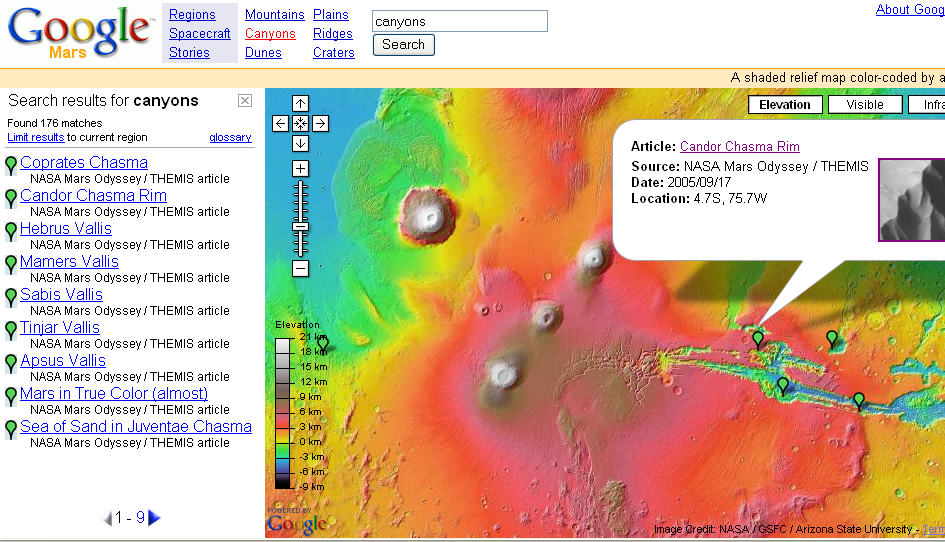Screen dimensions: 945x542
Task: Click the green marker beside Sabis Vallis
Action: [10, 297]
